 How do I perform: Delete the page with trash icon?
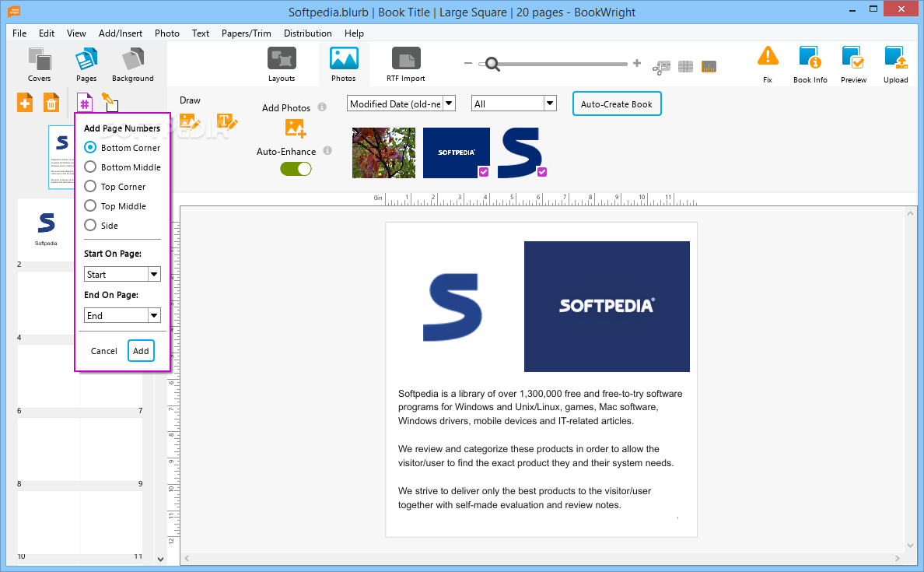click(51, 104)
